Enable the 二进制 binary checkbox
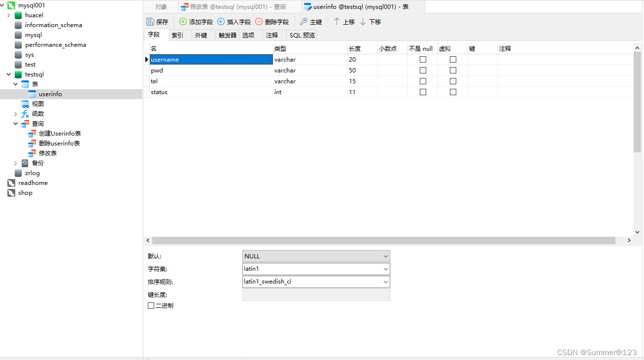Image resolution: width=644 pixels, height=360 pixels. tap(151, 305)
